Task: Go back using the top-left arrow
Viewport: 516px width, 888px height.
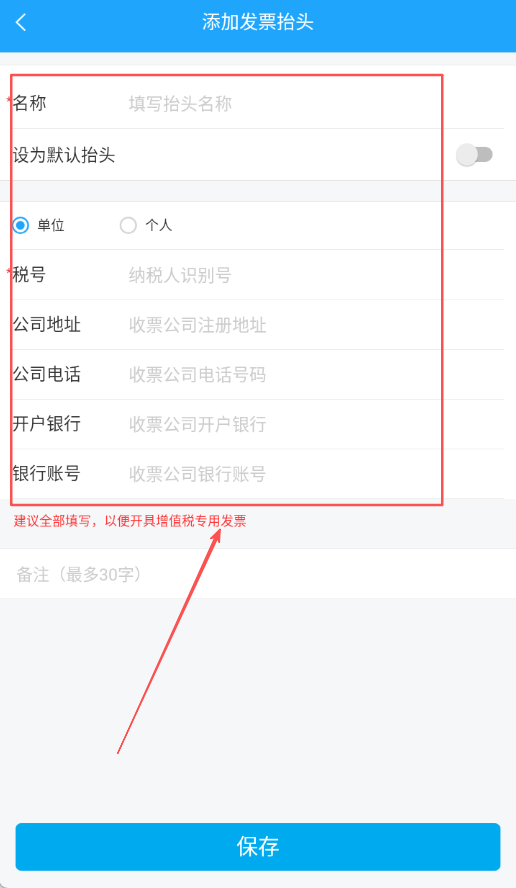Action: [x=22, y=23]
